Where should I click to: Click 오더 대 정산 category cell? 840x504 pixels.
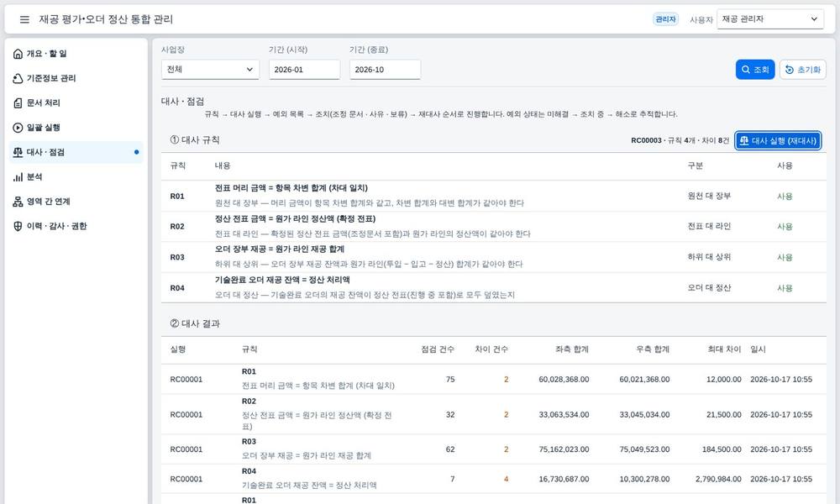(709, 287)
